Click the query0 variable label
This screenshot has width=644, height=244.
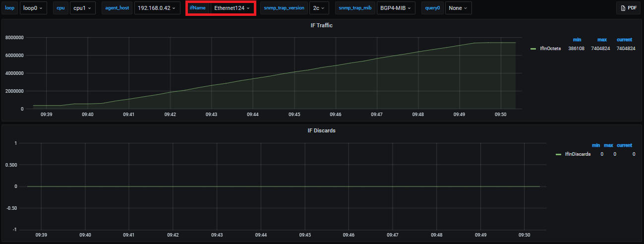[x=432, y=8]
